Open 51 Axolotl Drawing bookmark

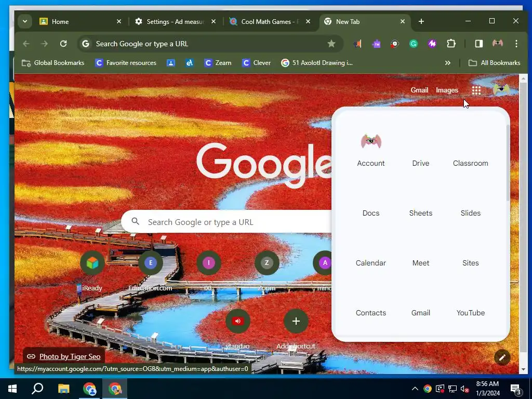pos(317,63)
